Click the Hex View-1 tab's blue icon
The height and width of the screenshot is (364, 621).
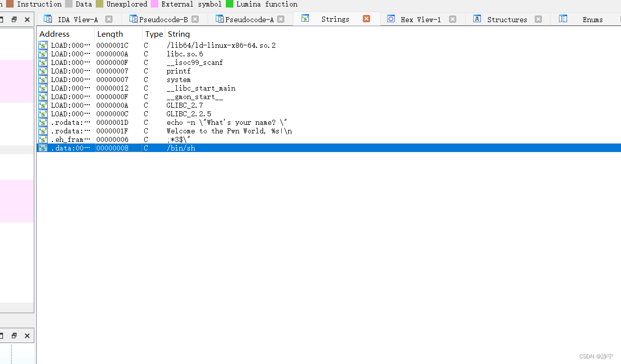click(391, 19)
